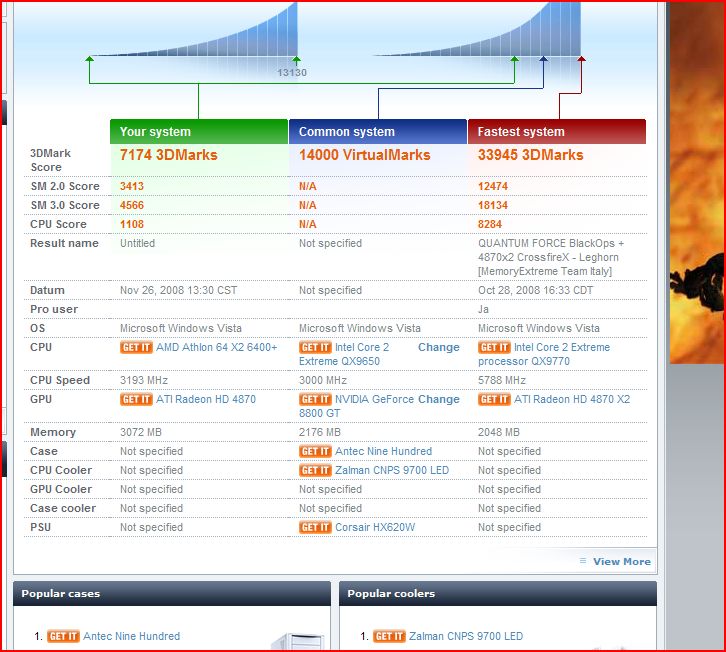Click GET IT badge beside AMD Athlon 64 X2 6400+
This screenshot has height=652, width=726.
pyautogui.click(x=136, y=347)
